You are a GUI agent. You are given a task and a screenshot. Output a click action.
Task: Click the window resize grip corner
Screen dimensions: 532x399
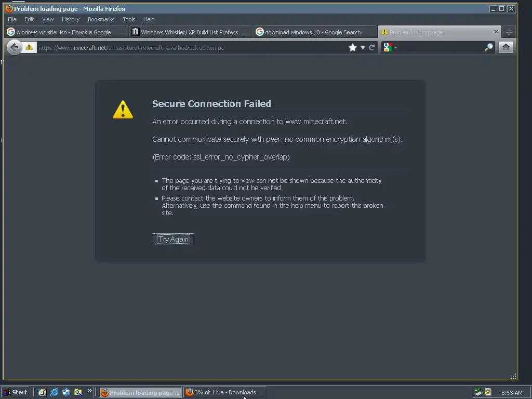click(x=513, y=376)
